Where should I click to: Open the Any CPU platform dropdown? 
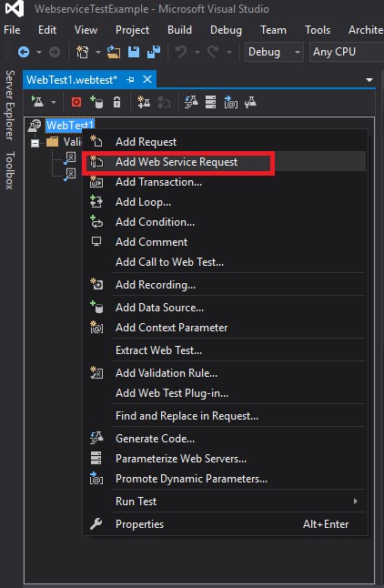click(347, 52)
